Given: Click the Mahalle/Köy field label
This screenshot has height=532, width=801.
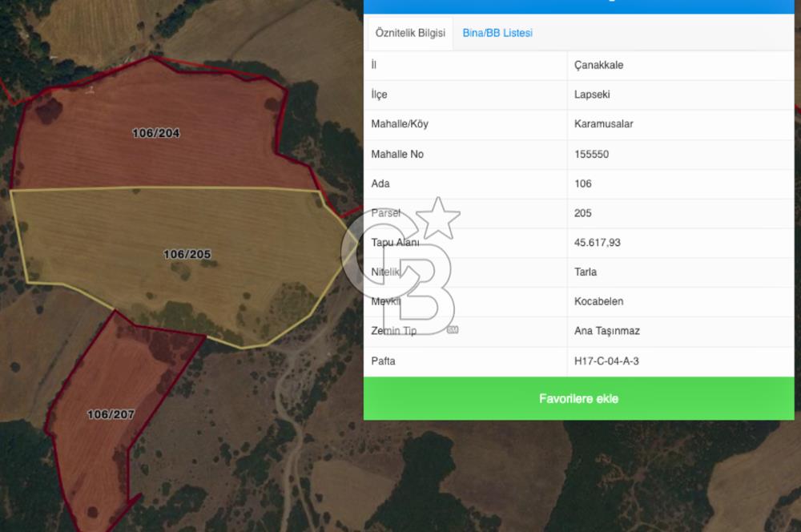Looking at the screenshot, I should coord(405,124).
